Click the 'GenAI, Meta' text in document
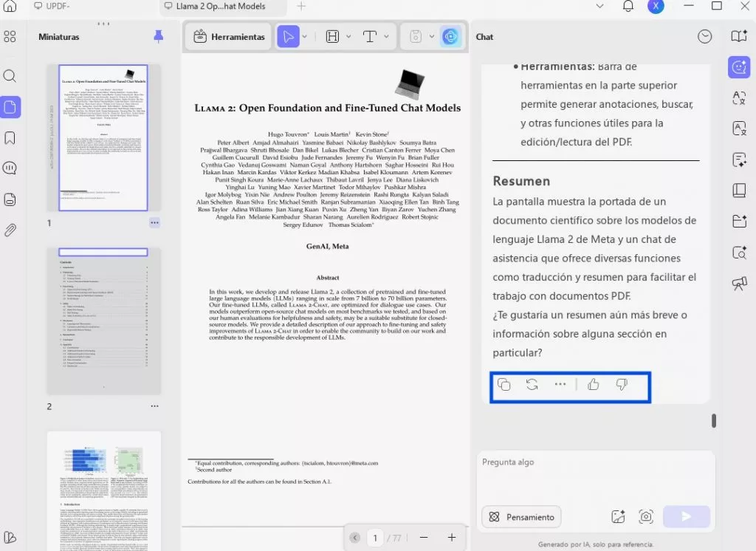 [327, 246]
